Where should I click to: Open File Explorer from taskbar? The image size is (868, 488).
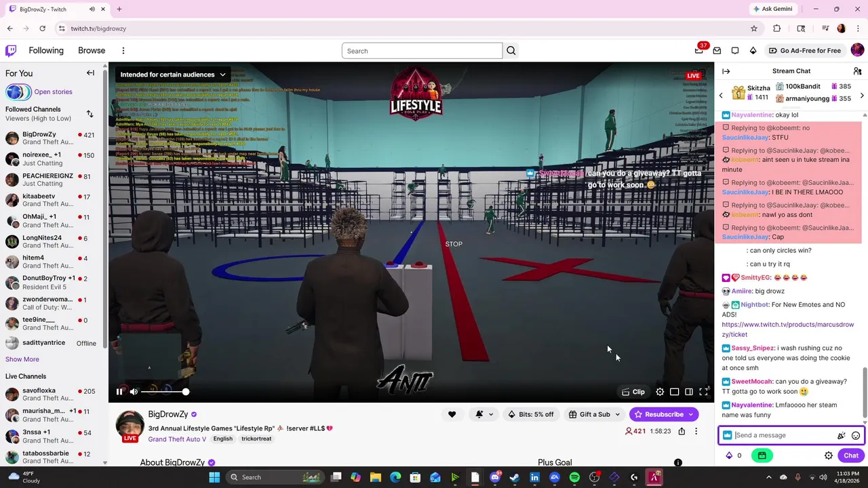pos(376,477)
